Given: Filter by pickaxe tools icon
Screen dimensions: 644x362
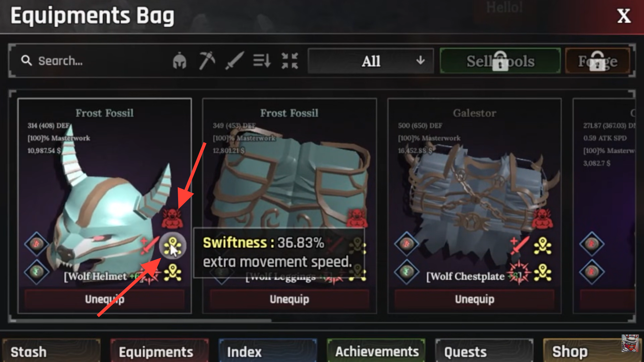Looking at the screenshot, I should point(207,61).
